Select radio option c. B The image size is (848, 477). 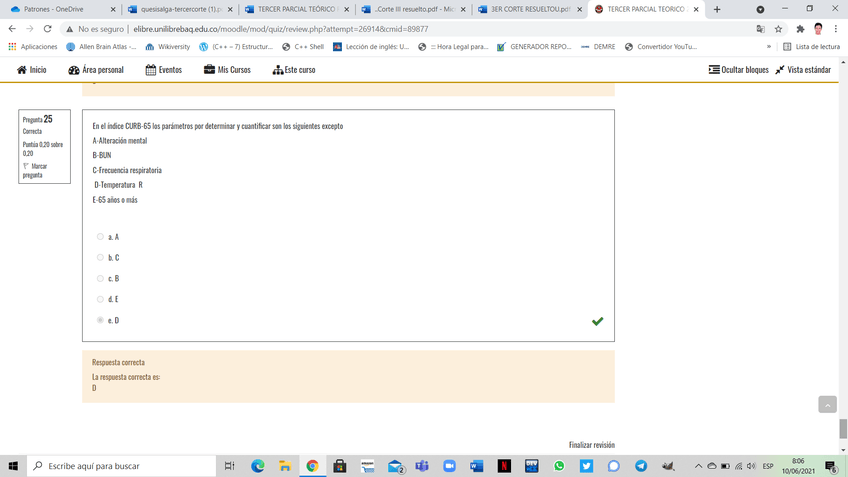100,278
